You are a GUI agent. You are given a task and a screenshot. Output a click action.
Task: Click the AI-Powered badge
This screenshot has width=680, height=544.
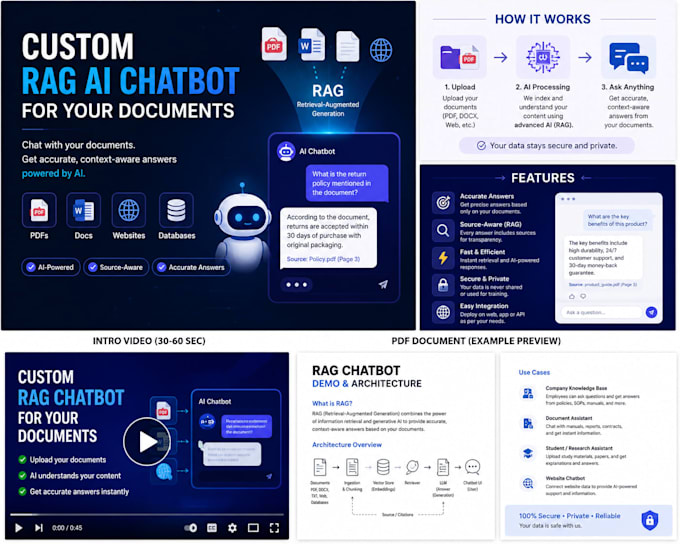(x=51, y=267)
